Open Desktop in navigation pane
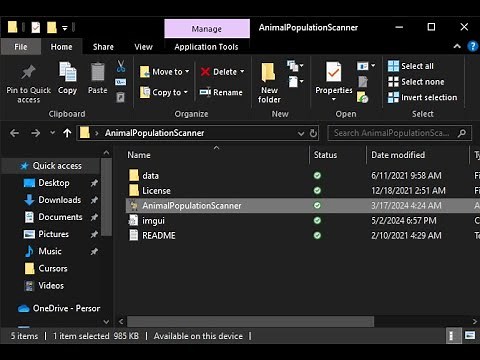This screenshot has width=480, height=360. (x=53, y=183)
